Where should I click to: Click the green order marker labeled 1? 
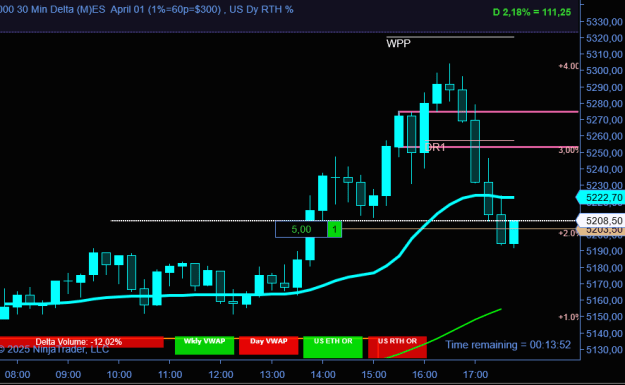334,229
